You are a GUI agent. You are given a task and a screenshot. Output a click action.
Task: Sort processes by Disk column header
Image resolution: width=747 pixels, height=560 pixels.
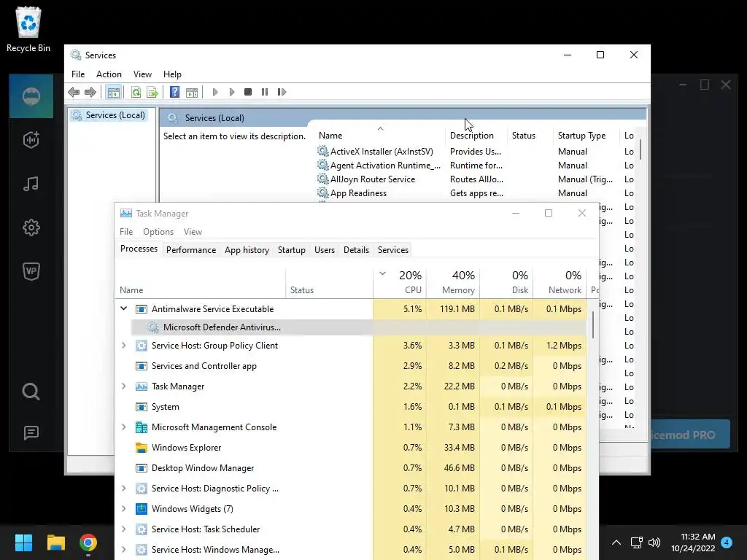pyautogui.click(x=506, y=282)
